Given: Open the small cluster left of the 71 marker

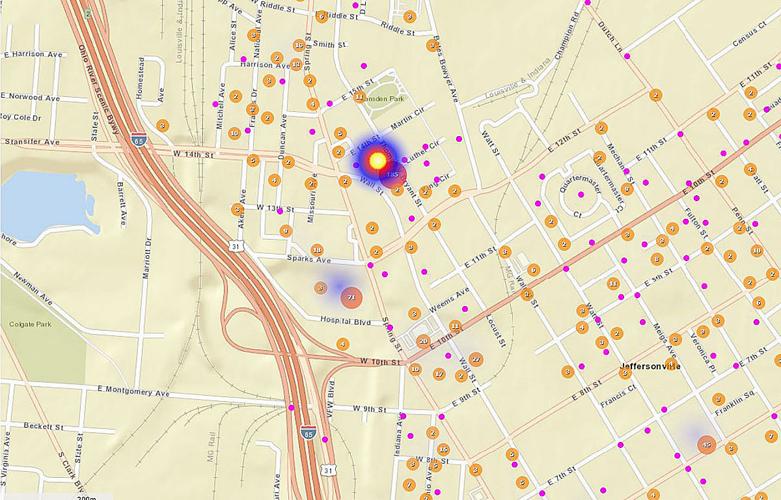Looking at the screenshot, I should [x=321, y=287].
